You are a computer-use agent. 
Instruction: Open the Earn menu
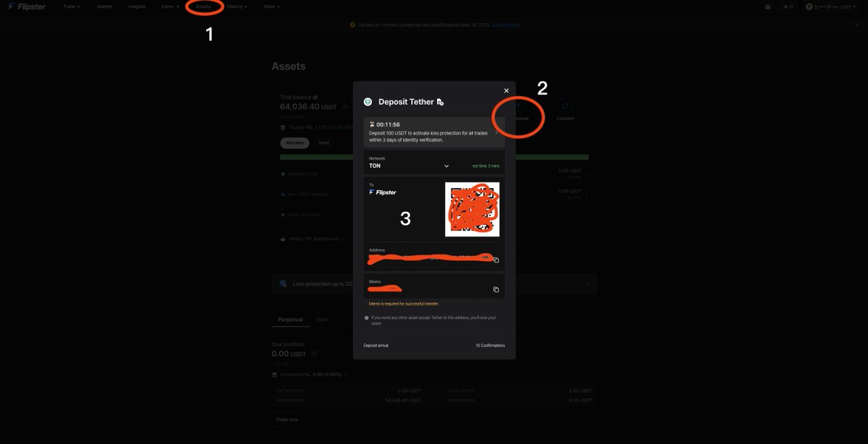[170, 6]
